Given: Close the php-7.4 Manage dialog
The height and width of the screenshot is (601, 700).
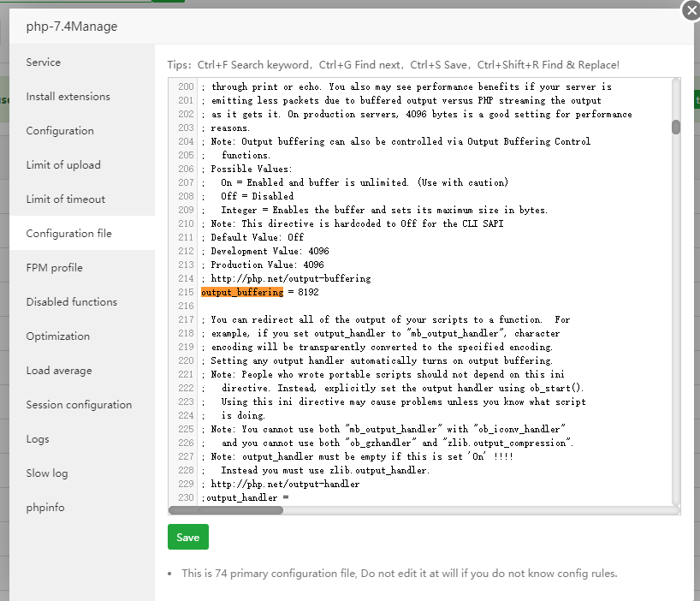Looking at the screenshot, I should (691, 10).
